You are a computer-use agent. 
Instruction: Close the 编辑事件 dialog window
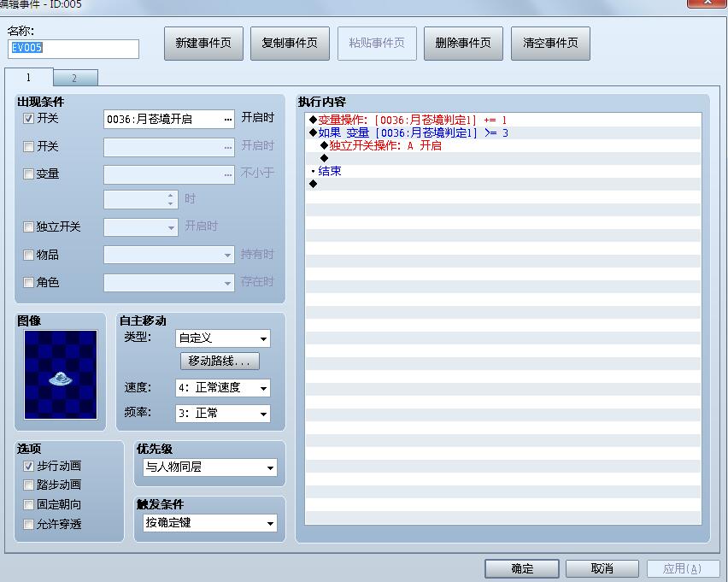[x=707, y=3]
